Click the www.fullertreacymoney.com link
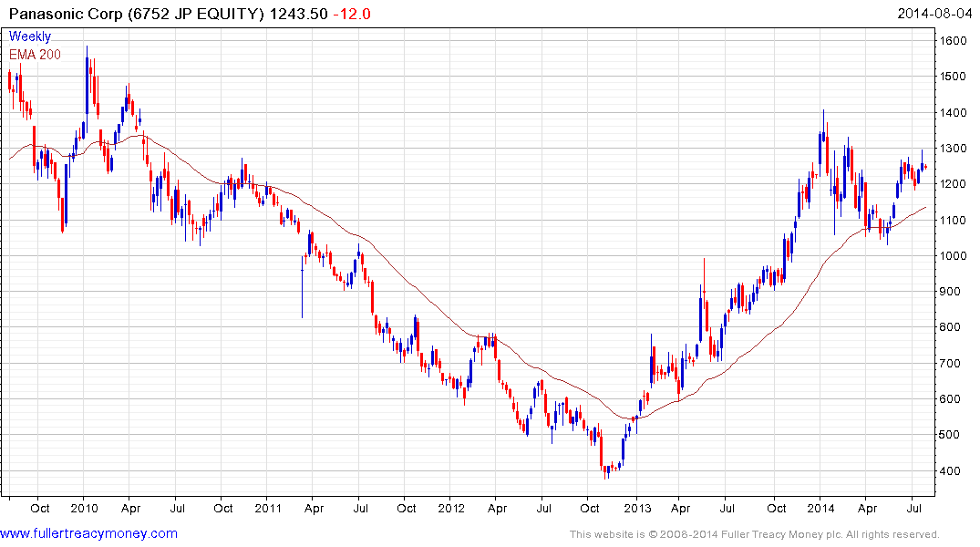This screenshot has width=980, height=547. (x=88, y=533)
